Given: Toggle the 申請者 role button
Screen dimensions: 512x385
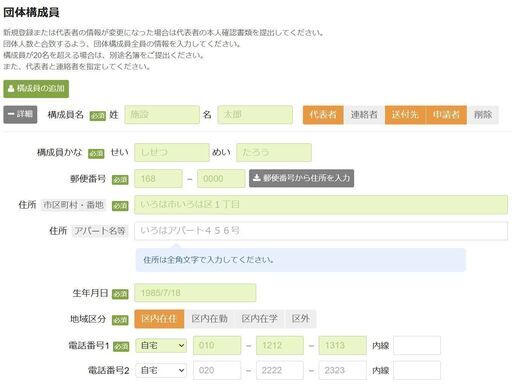Looking at the screenshot, I should (x=446, y=115).
